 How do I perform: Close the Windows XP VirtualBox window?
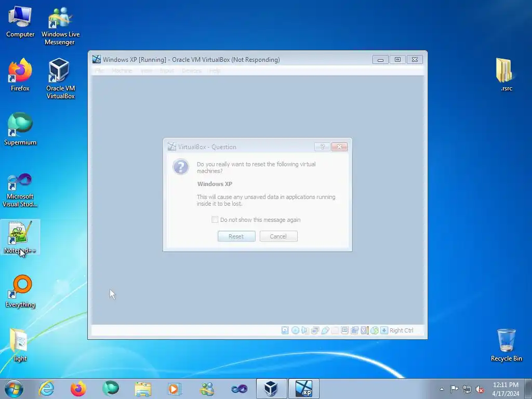pyautogui.click(x=415, y=60)
